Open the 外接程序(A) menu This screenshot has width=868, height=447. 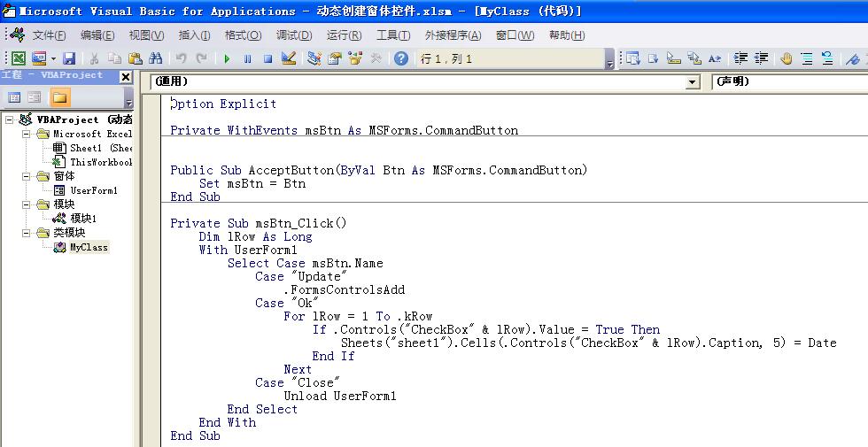453,35
